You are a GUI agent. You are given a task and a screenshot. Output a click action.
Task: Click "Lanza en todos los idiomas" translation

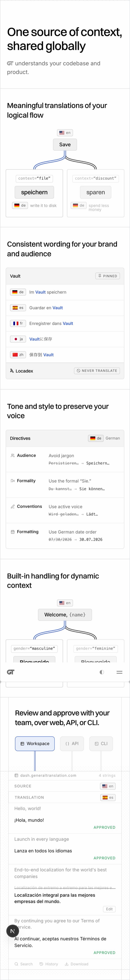pyautogui.click(x=43, y=851)
